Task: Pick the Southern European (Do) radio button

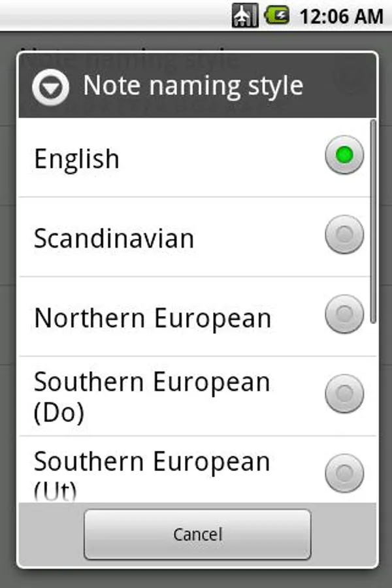Action: (x=344, y=394)
